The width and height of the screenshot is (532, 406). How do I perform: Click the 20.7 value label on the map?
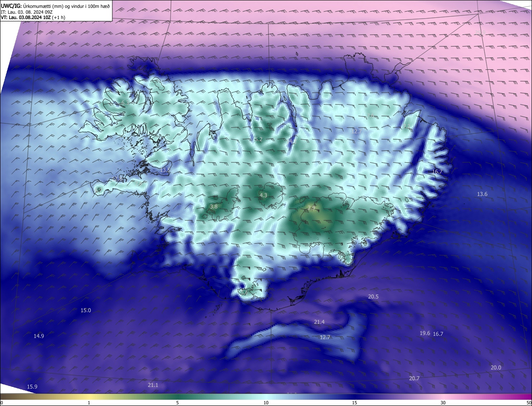point(414,378)
